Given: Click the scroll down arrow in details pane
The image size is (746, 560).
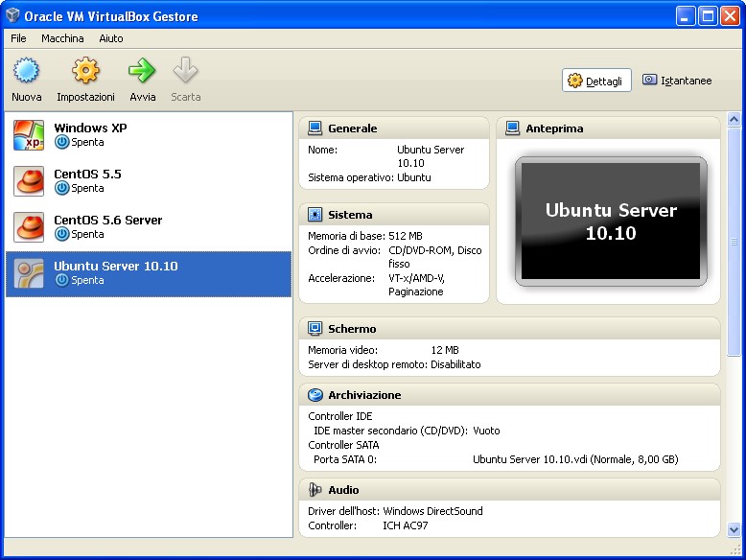Looking at the screenshot, I should [x=734, y=528].
